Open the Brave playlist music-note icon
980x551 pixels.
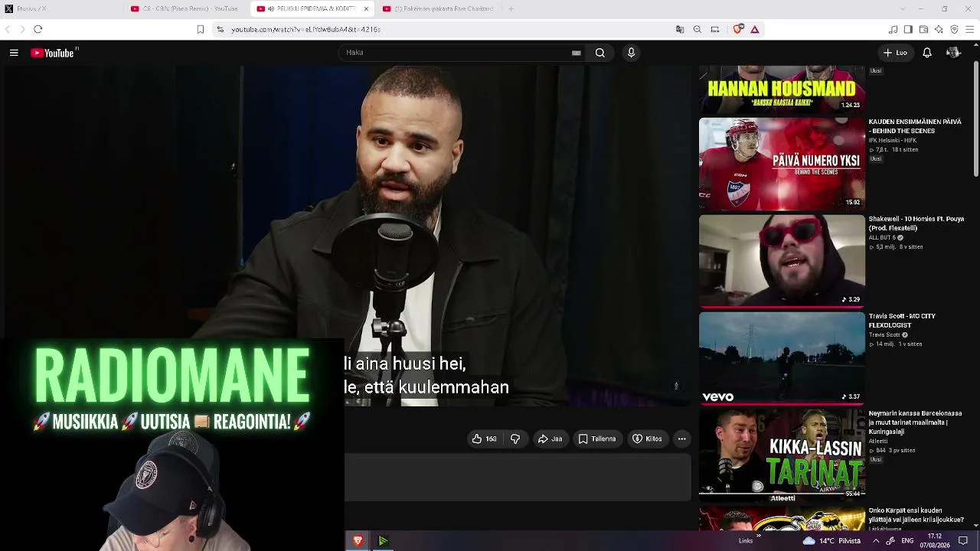coord(893,29)
